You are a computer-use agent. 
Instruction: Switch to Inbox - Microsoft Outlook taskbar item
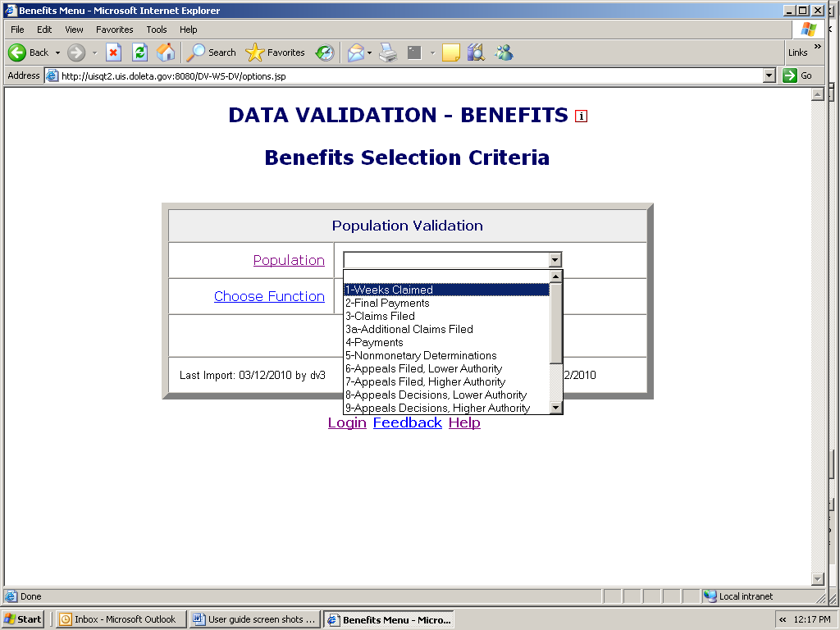tap(121, 619)
